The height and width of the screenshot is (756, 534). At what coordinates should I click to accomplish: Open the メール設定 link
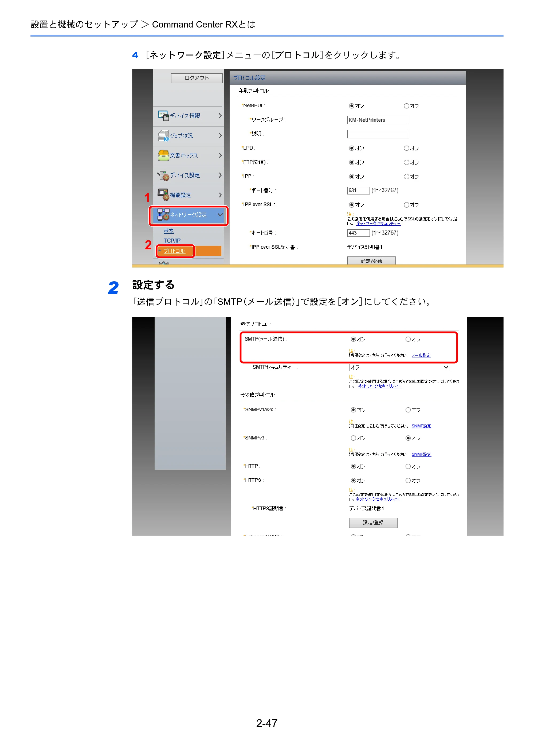click(x=421, y=356)
